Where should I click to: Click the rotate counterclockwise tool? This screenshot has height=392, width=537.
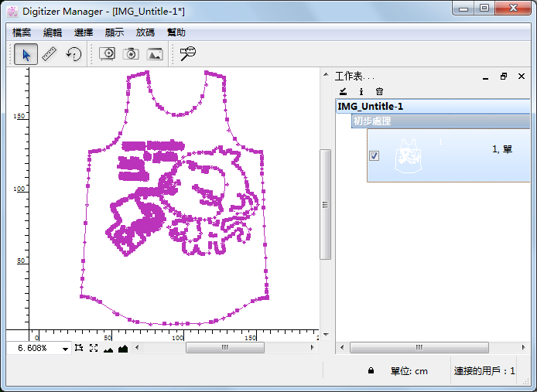point(74,54)
